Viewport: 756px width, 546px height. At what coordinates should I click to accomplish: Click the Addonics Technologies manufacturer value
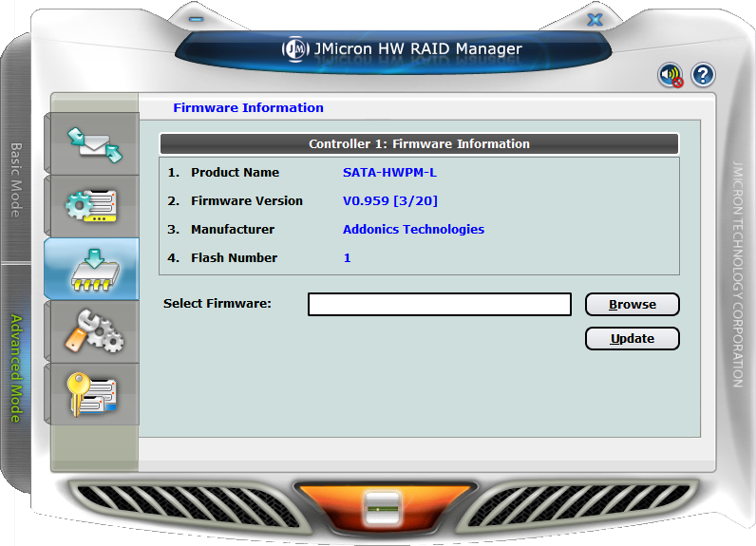pyautogui.click(x=413, y=230)
